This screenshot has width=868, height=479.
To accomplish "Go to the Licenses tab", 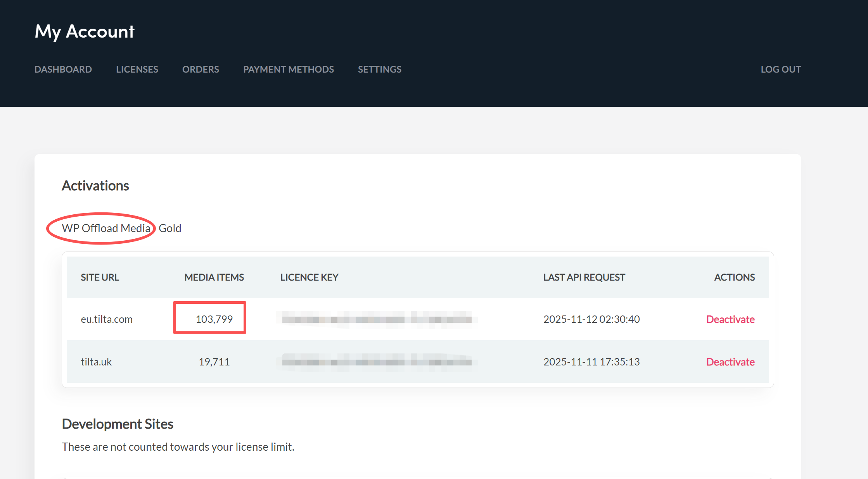I will coord(137,69).
